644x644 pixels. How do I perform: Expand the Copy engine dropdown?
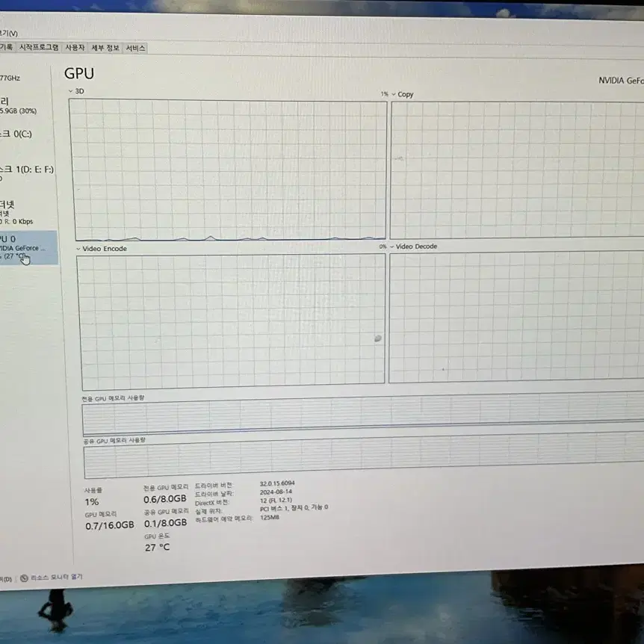[394, 94]
